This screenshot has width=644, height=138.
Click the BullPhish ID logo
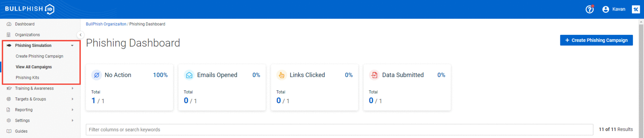[x=30, y=9]
